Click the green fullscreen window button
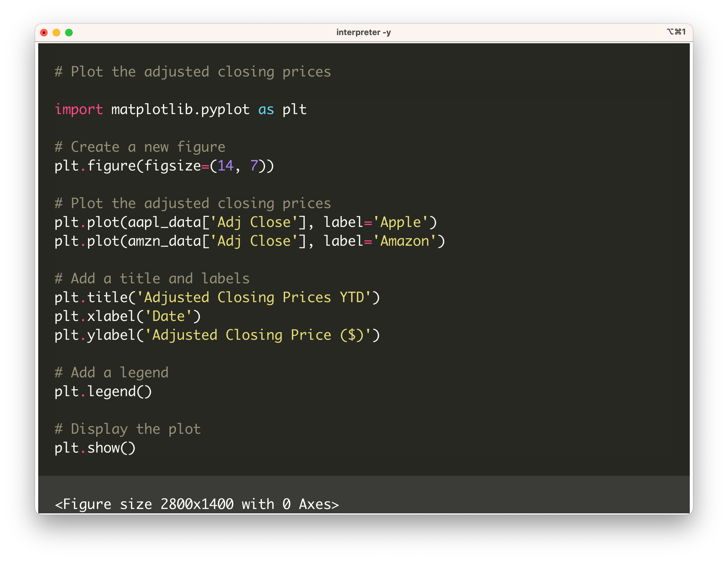Image resolution: width=728 pixels, height=561 pixels. point(69,32)
